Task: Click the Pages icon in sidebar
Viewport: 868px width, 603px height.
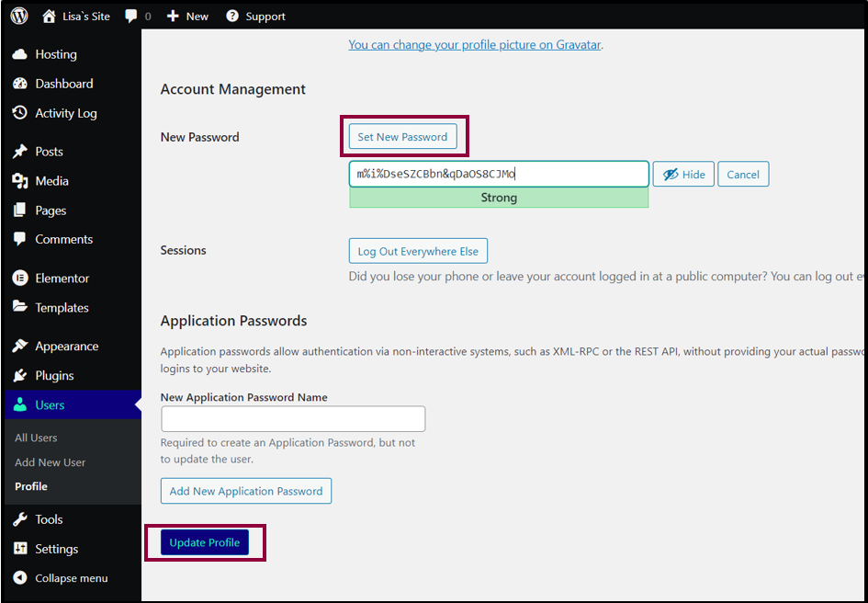Action: tap(20, 210)
